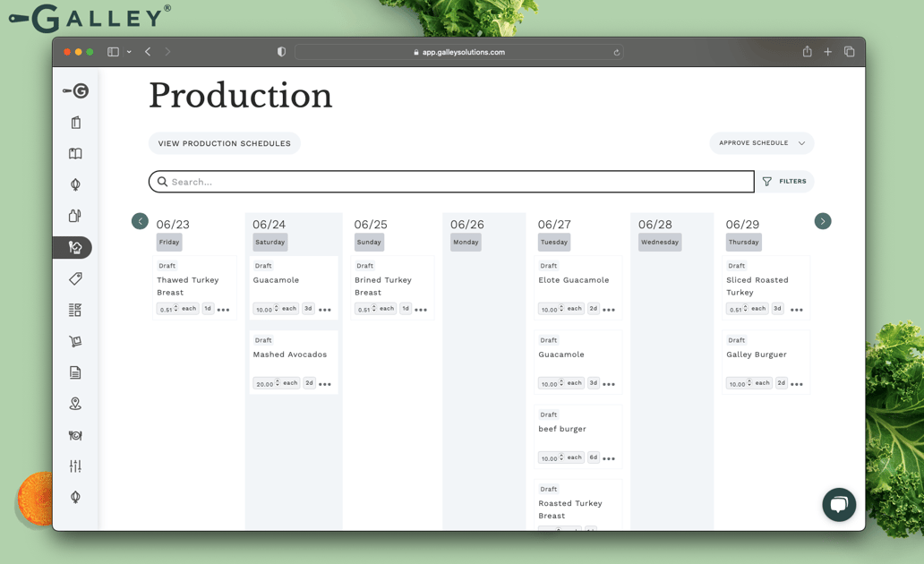Image resolution: width=924 pixels, height=564 pixels.
Task: Open the sliders settings icon in the sidebar
Action: pyautogui.click(x=75, y=466)
